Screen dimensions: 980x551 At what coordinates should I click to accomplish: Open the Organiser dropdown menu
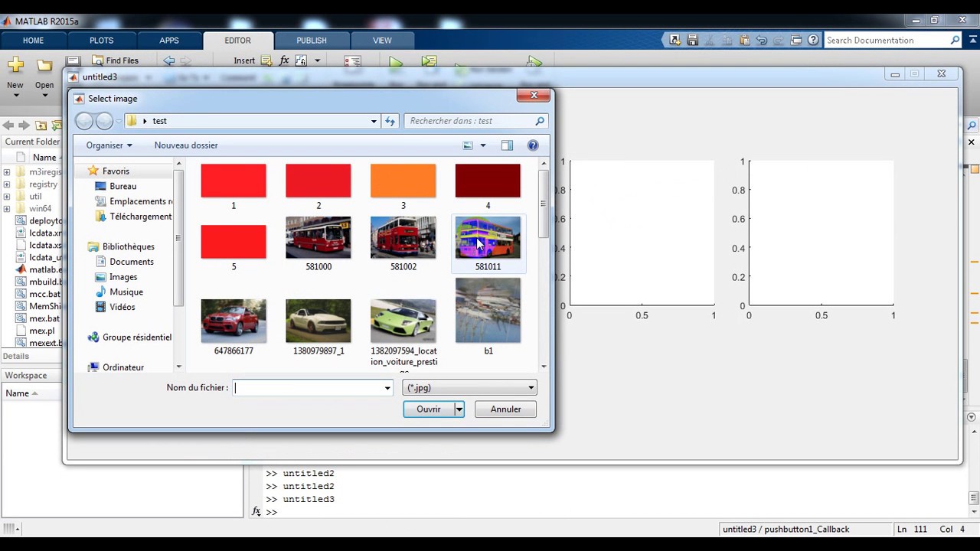coord(109,145)
